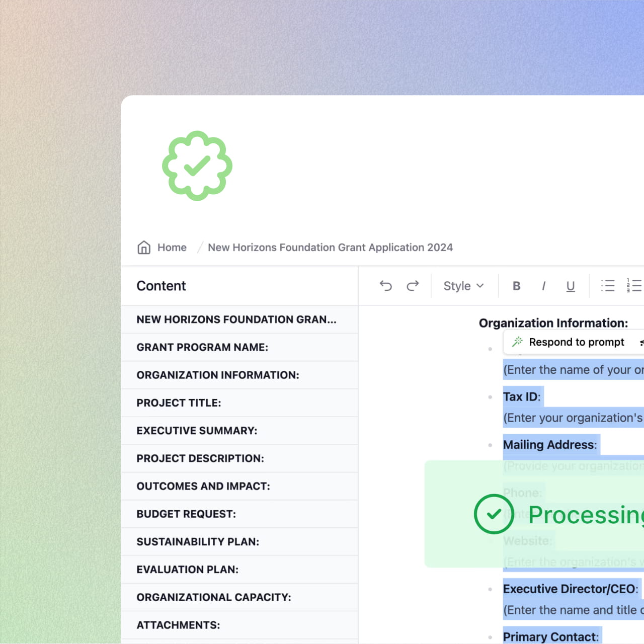Click the highlighted organization name field

click(x=573, y=369)
